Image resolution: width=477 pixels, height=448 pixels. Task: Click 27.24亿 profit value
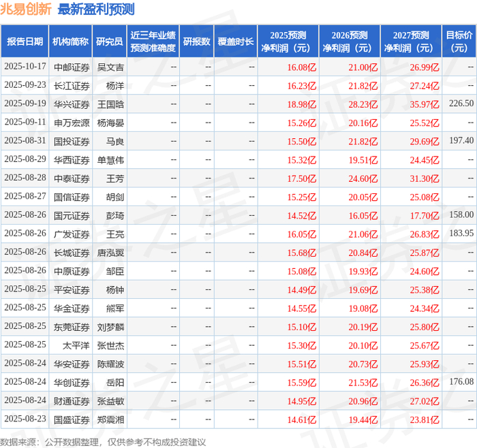[425, 86]
